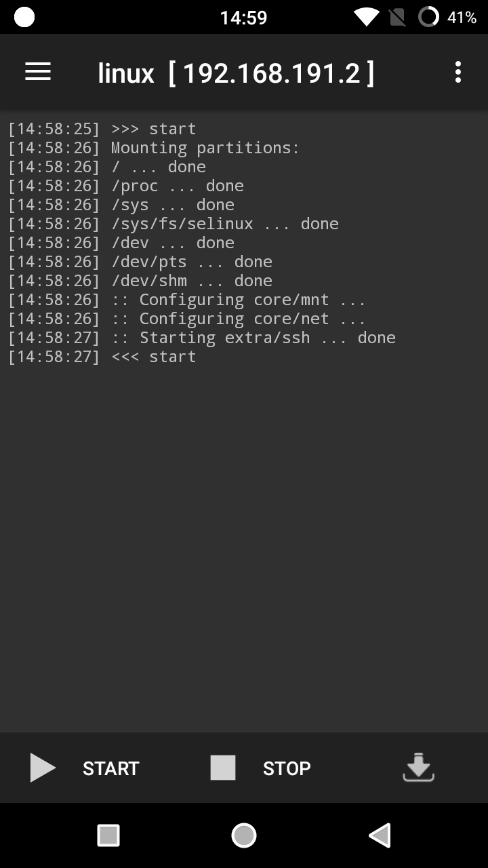Tap the 14:59 clock in status bar
This screenshot has height=868, width=488.
point(244,18)
